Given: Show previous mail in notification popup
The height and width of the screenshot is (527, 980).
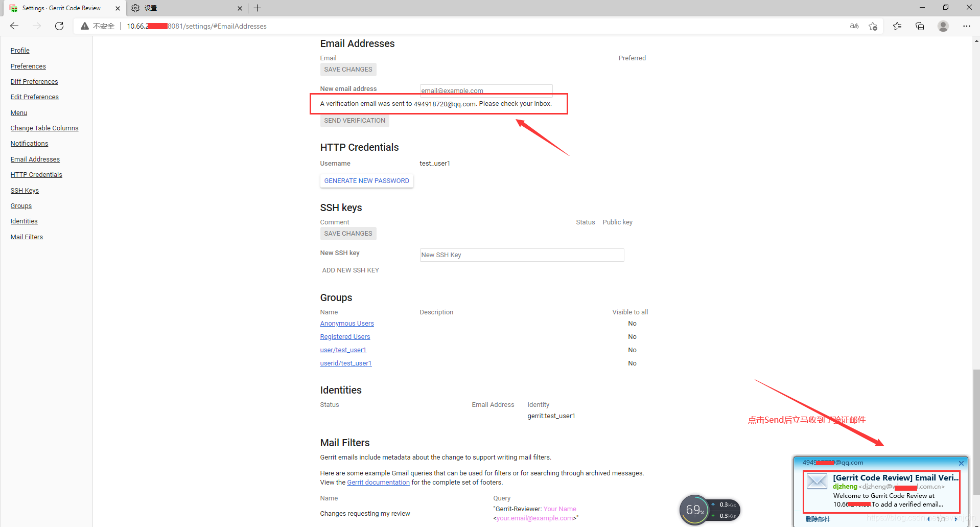Looking at the screenshot, I should [928, 519].
